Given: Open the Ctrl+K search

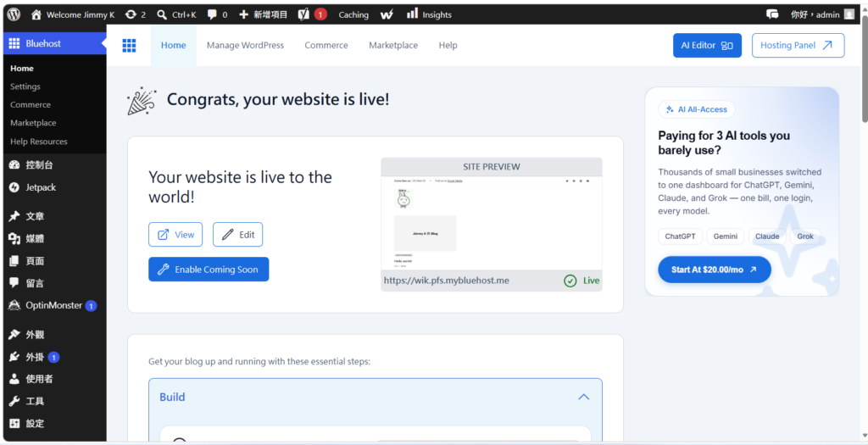Looking at the screenshot, I should (x=176, y=14).
